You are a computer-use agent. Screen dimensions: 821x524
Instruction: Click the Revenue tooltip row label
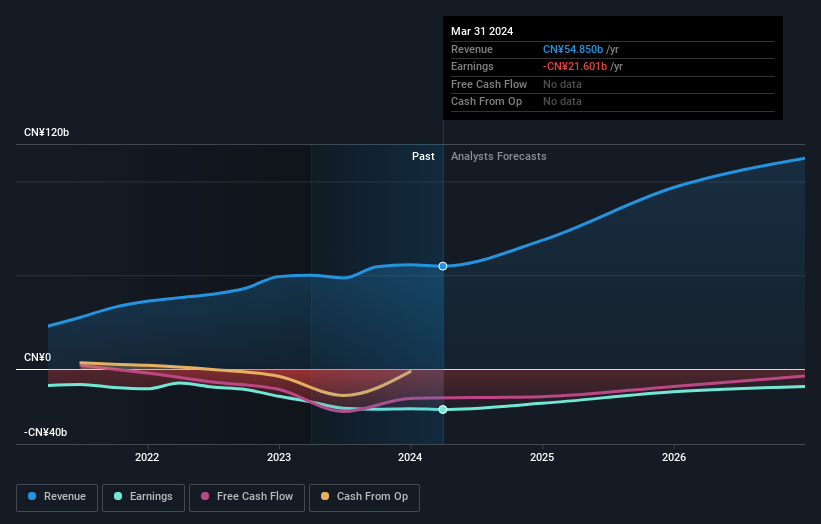[472, 49]
